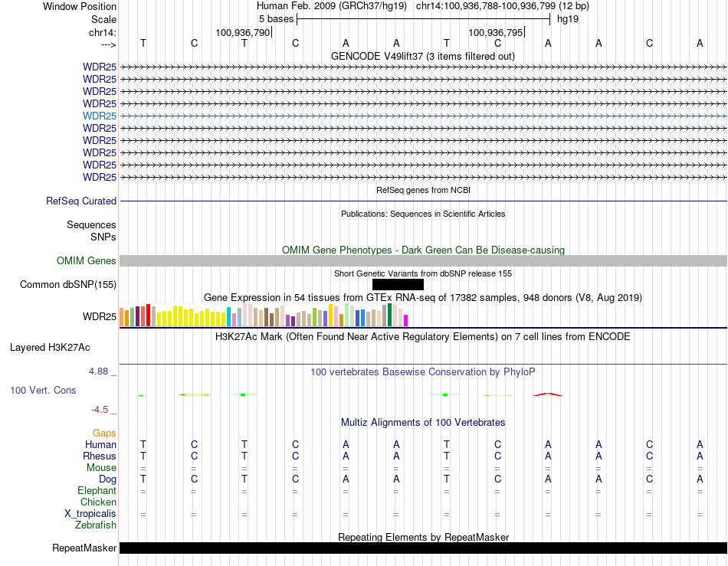Open Multiz Alignments of 100 Vertebrates title
The height and width of the screenshot is (566, 728).
[423, 422]
